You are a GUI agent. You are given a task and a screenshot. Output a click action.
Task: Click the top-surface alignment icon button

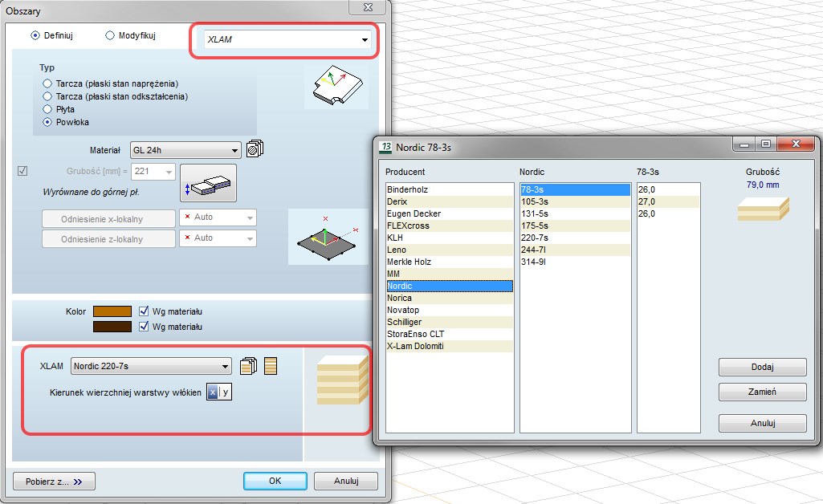(x=208, y=183)
